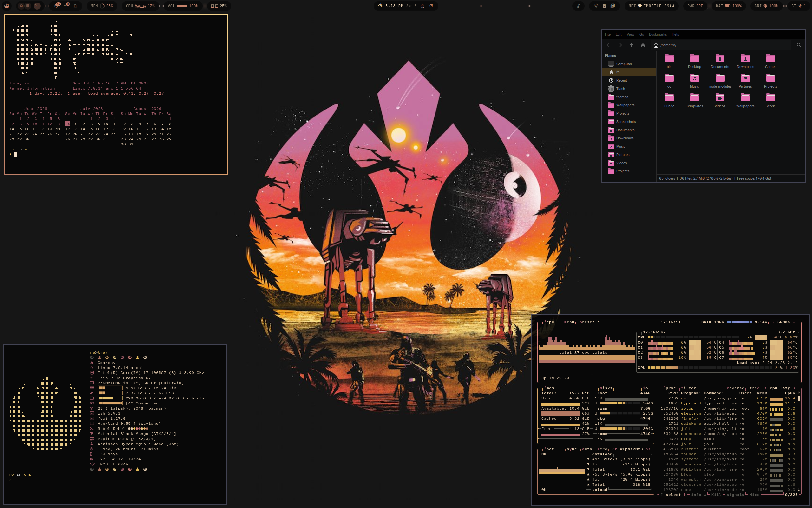Click the weather icon beside the clock
Image resolution: width=812 pixels, height=508 pixels.
(380, 6)
